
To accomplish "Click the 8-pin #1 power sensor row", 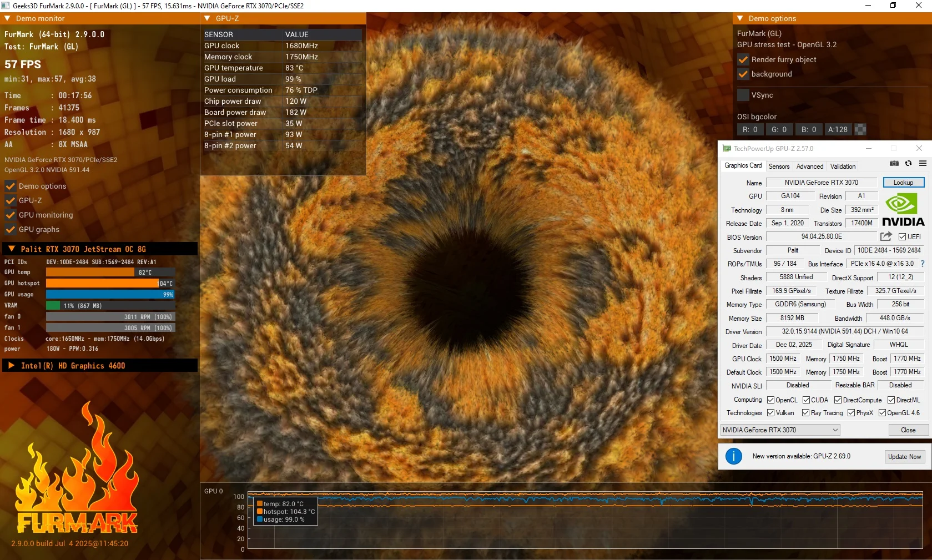I will (x=283, y=134).
